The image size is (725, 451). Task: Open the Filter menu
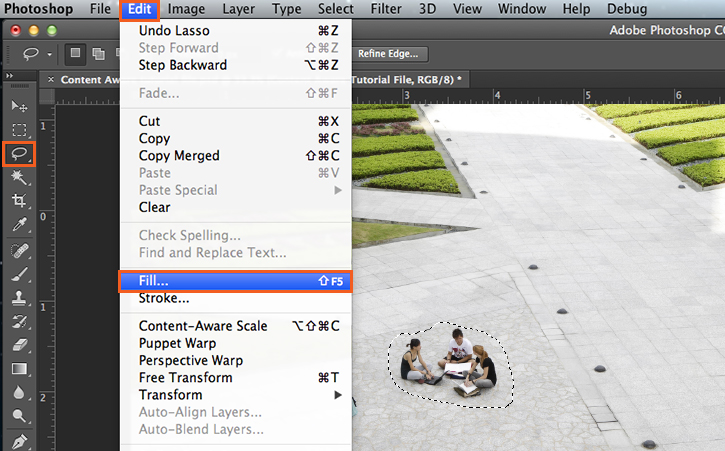386,9
